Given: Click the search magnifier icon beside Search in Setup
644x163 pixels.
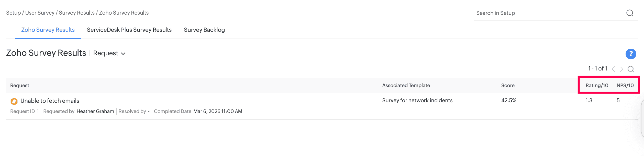Looking at the screenshot, I should (630, 13).
